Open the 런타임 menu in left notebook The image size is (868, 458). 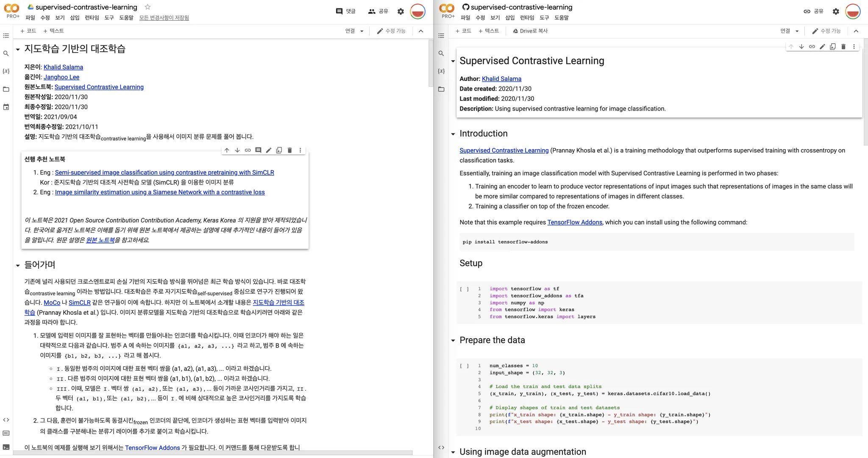click(92, 18)
